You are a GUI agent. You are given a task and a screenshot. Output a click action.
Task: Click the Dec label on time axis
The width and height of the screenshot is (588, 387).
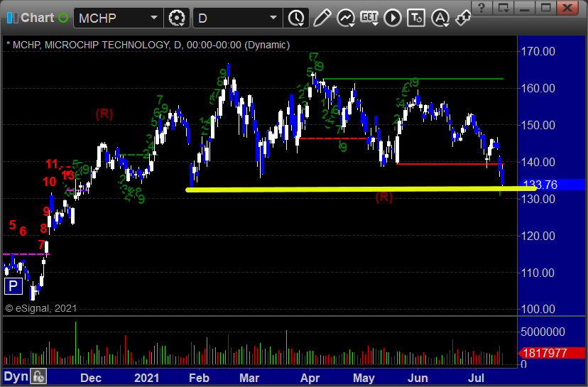click(91, 378)
